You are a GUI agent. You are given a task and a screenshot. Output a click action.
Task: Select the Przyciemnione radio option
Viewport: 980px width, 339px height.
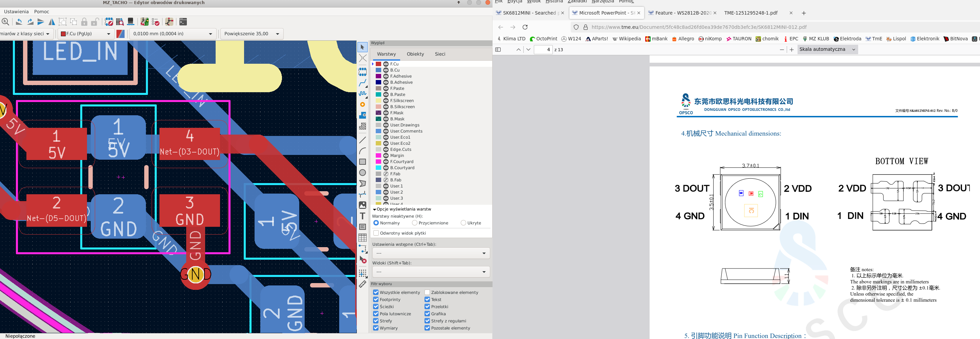coord(415,223)
